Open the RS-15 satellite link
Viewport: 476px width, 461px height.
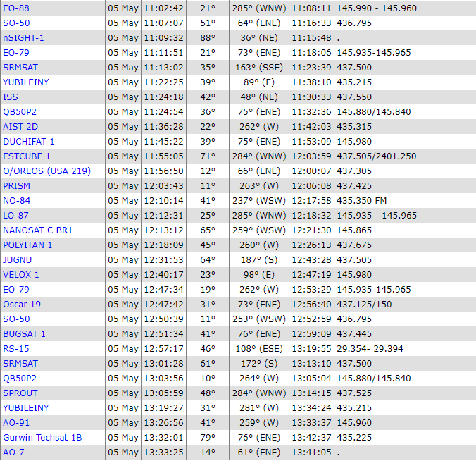(x=15, y=348)
